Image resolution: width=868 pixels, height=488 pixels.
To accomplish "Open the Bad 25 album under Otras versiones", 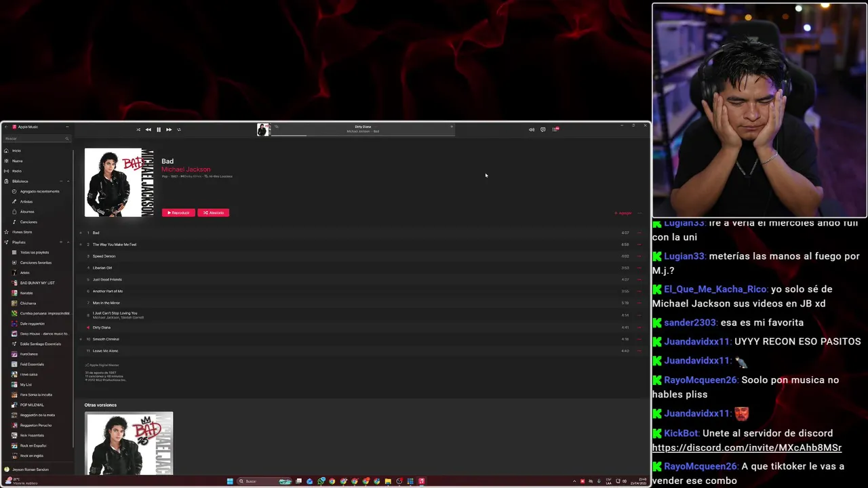I will (129, 443).
